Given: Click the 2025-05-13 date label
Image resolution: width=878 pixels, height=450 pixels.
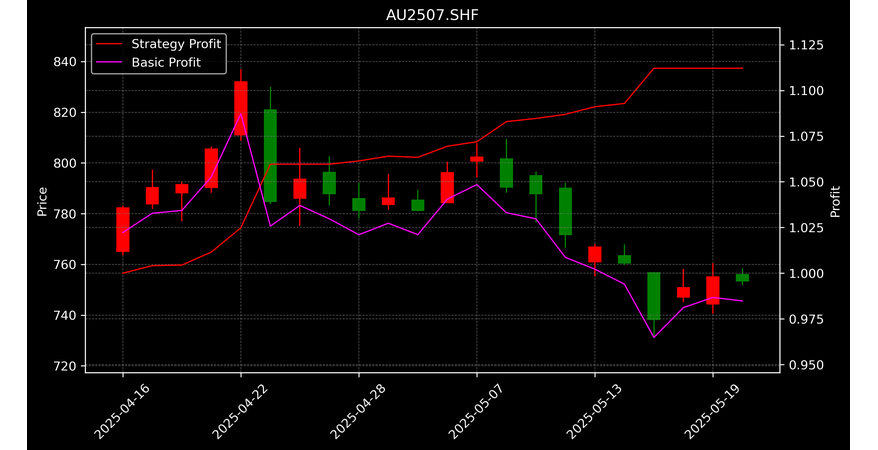Looking at the screenshot, I should click(x=594, y=411).
